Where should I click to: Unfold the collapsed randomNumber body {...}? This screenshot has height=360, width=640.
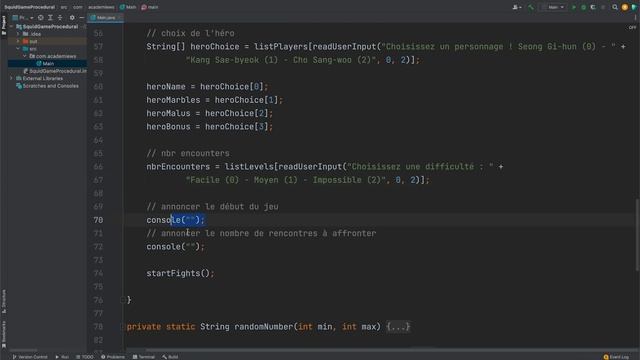(x=398, y=327)
